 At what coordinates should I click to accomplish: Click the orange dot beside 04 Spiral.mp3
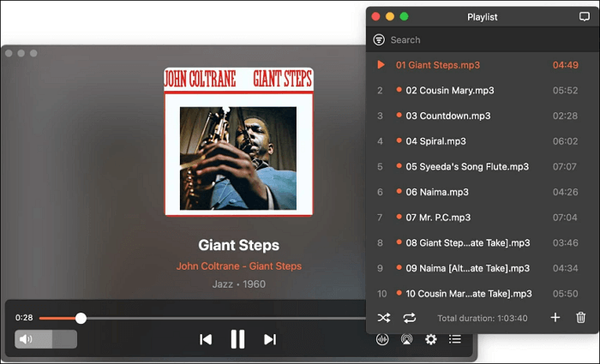coord(399,140)
